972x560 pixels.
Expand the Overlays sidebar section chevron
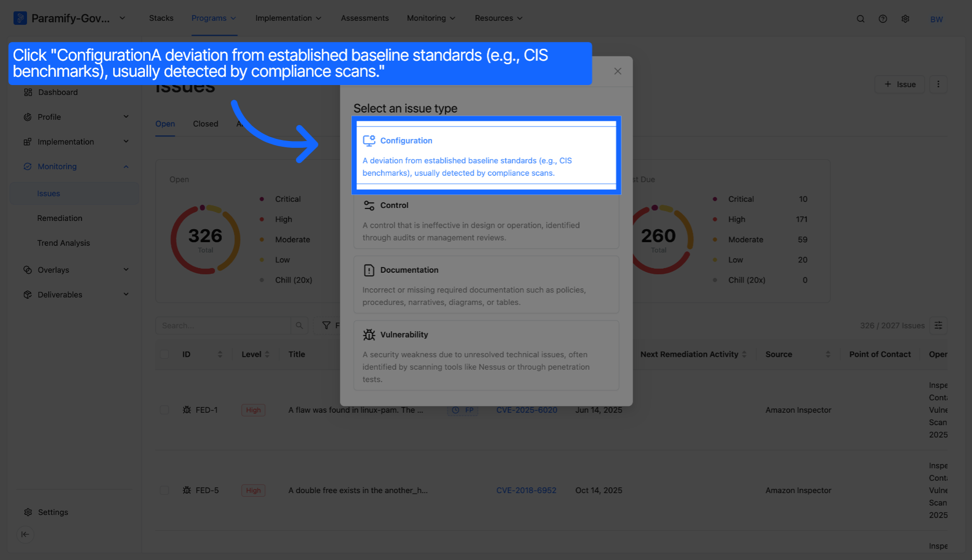[x=126, y=270]
